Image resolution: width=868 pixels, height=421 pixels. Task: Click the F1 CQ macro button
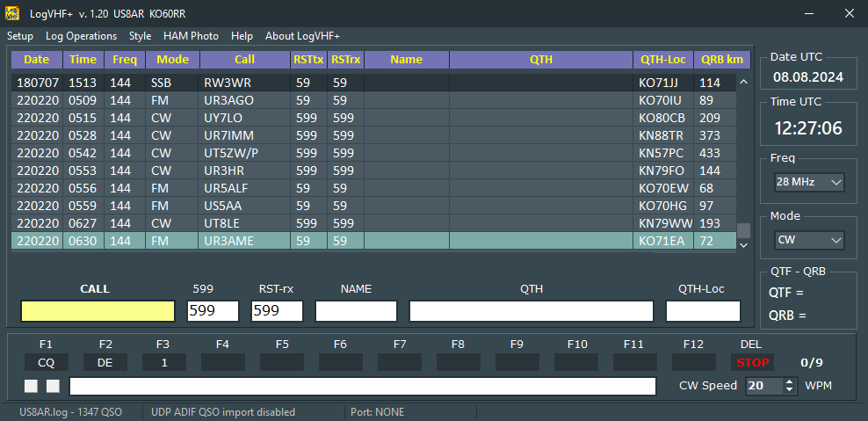click(x=47, y=362)
